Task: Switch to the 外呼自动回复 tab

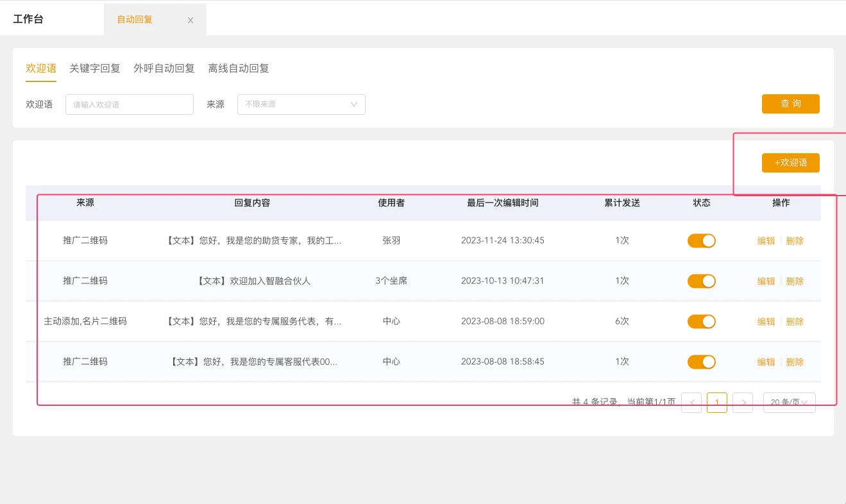Action: (164, 68)
